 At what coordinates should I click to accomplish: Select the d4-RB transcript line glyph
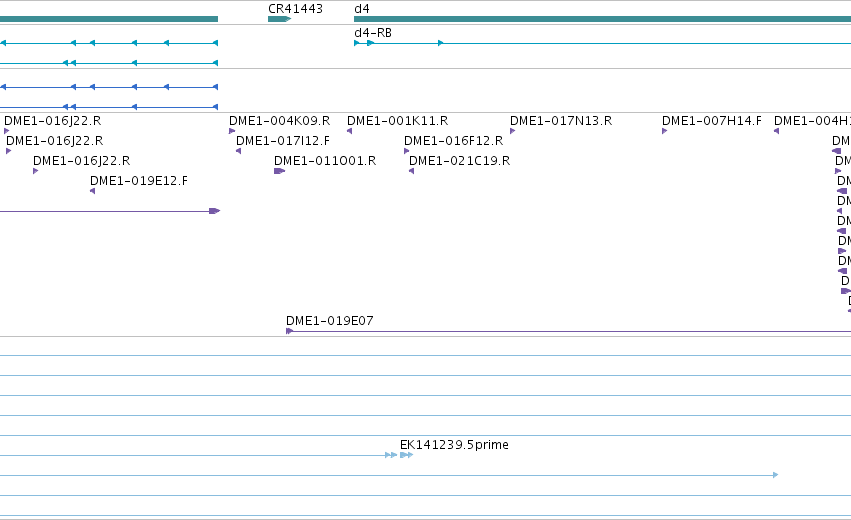click(x=602, y=43)
